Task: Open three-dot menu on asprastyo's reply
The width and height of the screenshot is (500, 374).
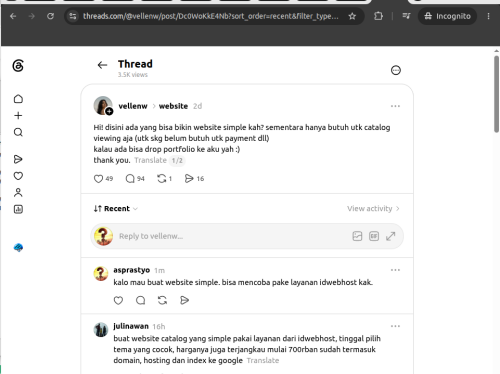Action: tap(395, 270)
